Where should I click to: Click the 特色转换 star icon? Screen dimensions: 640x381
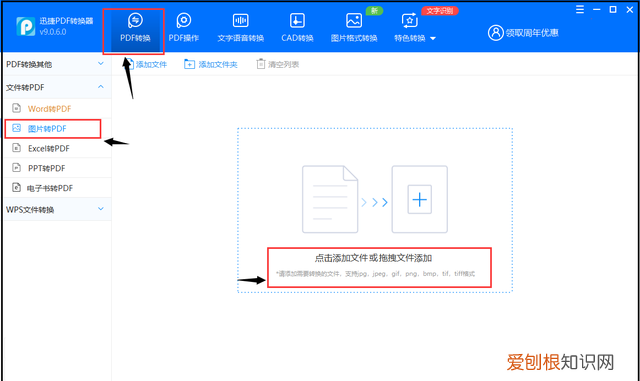tap(409, 20)
